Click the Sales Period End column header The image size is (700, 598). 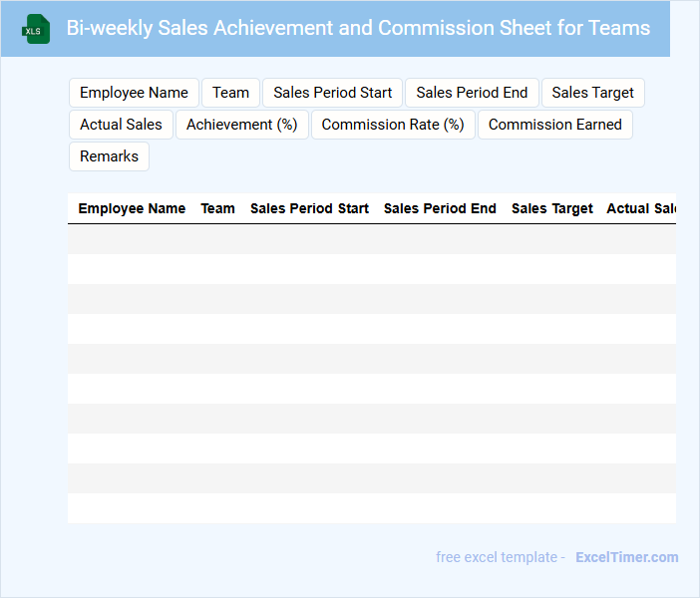pos(440,208)
